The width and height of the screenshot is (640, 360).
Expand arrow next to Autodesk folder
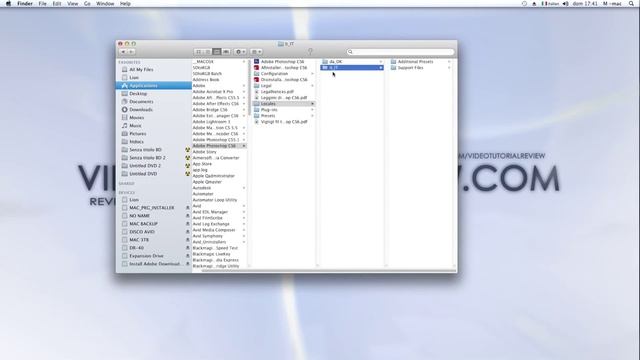coord(244,188)
